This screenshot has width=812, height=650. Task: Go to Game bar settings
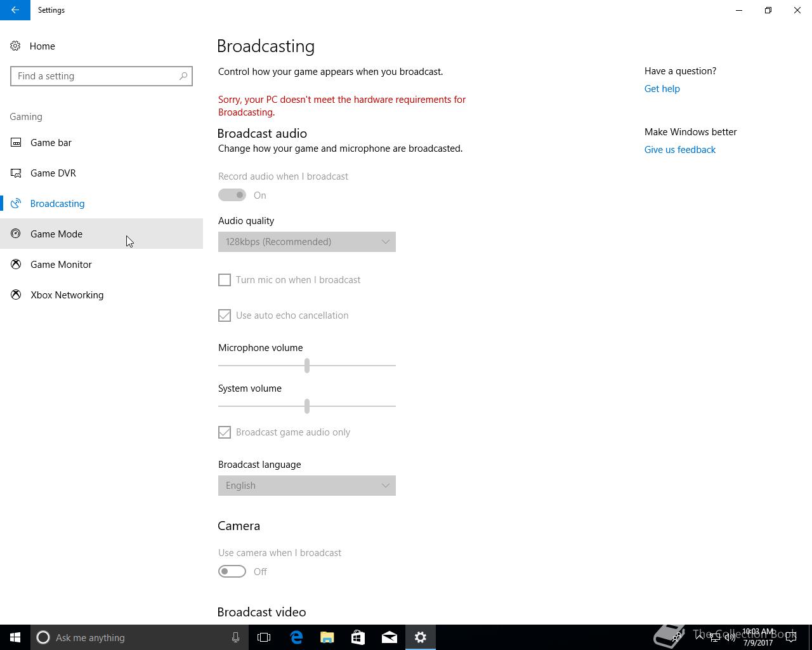click(x=101, y=143)
